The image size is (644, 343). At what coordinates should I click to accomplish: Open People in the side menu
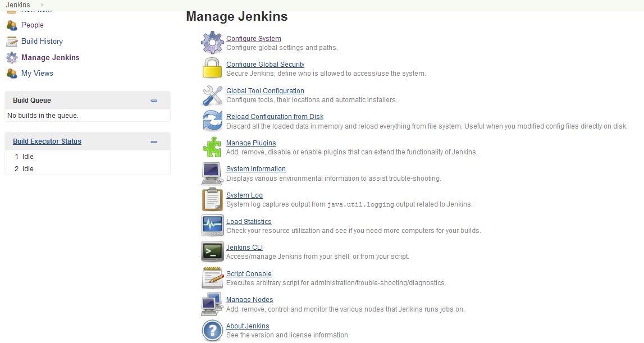(x=33, y=25)
